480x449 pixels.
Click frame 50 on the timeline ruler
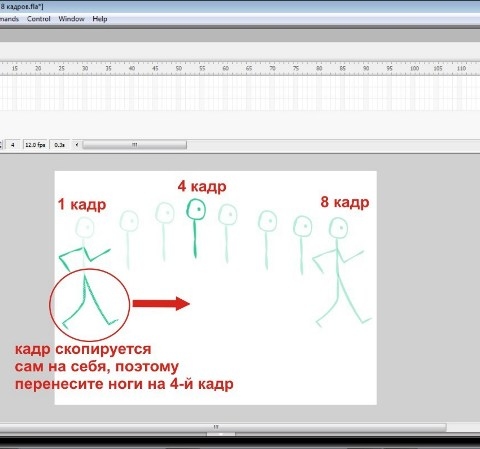click(x=179, y=68)
